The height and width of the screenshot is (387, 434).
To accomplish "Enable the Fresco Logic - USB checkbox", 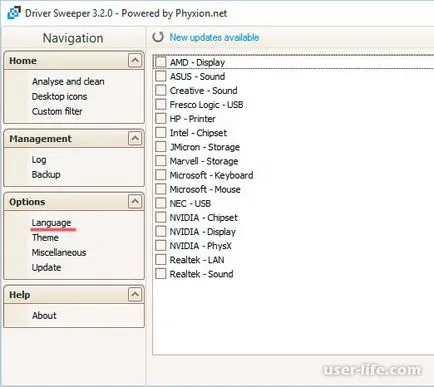I will click(x=161, y=104).
